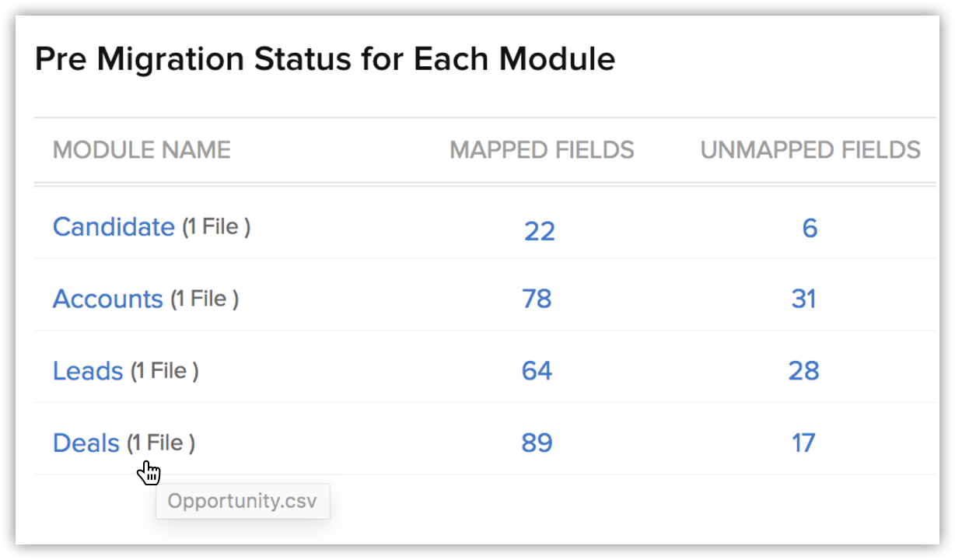Open the Leads module link
The image size is (955, 560).
(x=87, y=371)
